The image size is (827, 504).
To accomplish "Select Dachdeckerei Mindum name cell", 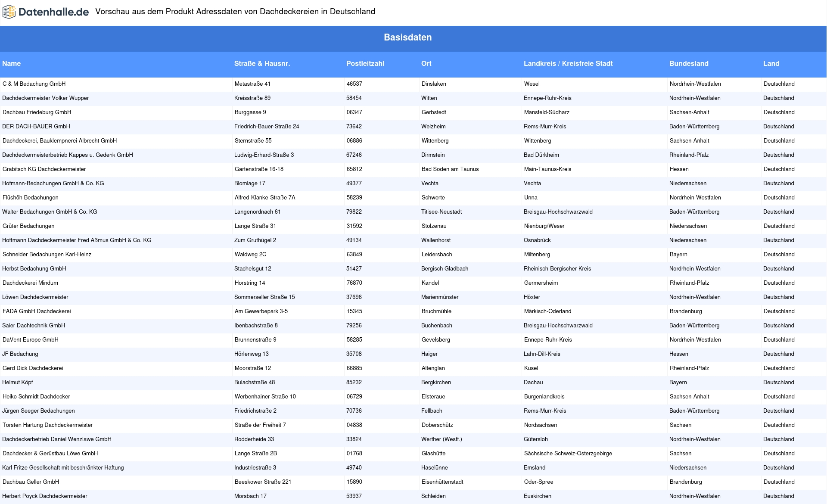I will pos(30,283).
